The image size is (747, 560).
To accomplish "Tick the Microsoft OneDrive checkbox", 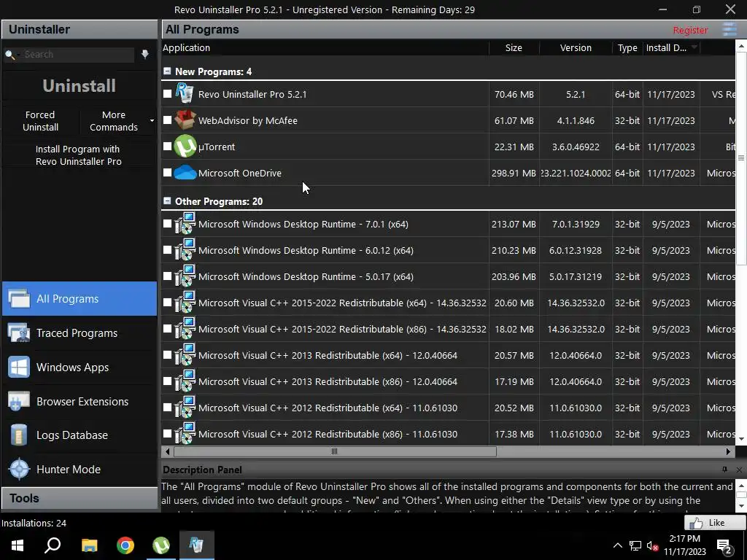I will click(x=167, y=172).
